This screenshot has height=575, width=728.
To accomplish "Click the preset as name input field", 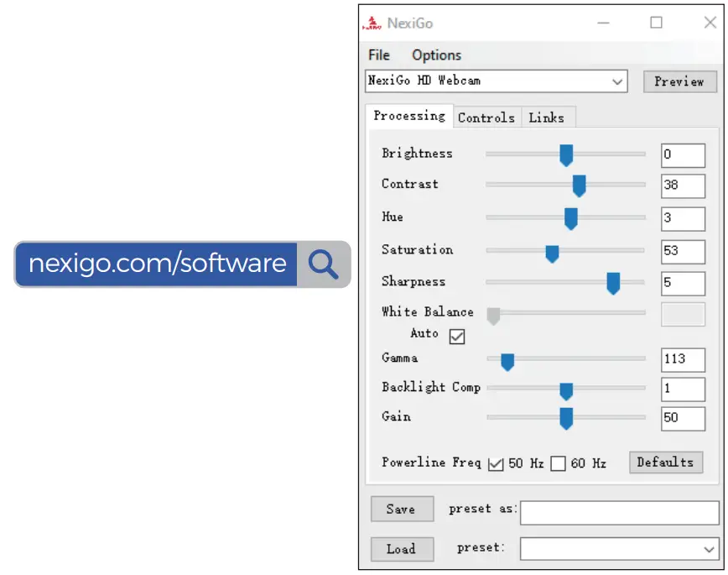I will click(x=619, y=513).
